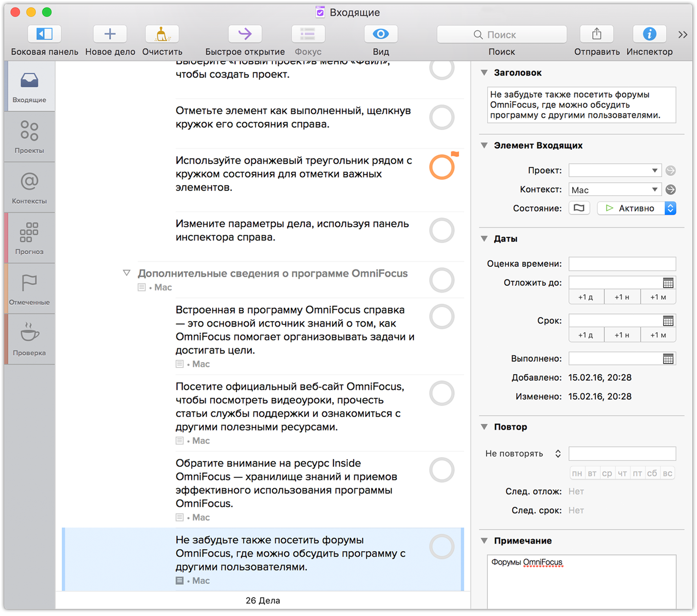
Task: Switch to Контексты perspective
Action: click(x=30, y=187)
